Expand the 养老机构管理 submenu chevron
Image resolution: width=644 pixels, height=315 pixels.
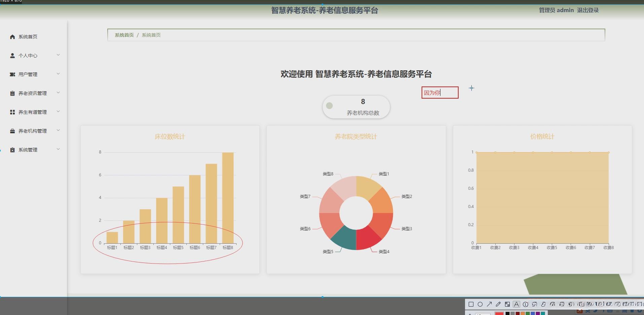[x=58, y=130]
